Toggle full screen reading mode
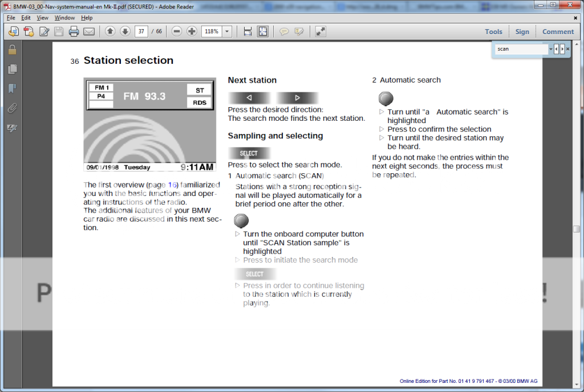The image size is (584, 392). click(x=320, y=31)
